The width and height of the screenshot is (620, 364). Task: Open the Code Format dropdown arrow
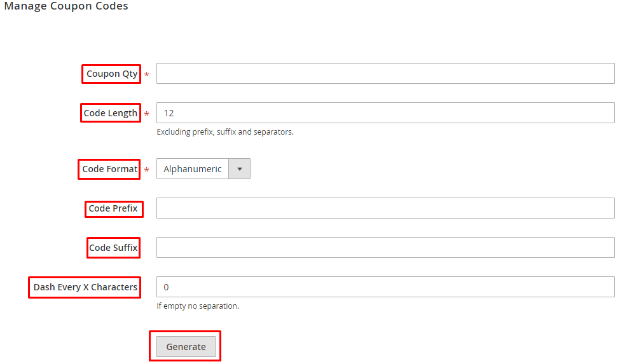(x=240, y=169)
